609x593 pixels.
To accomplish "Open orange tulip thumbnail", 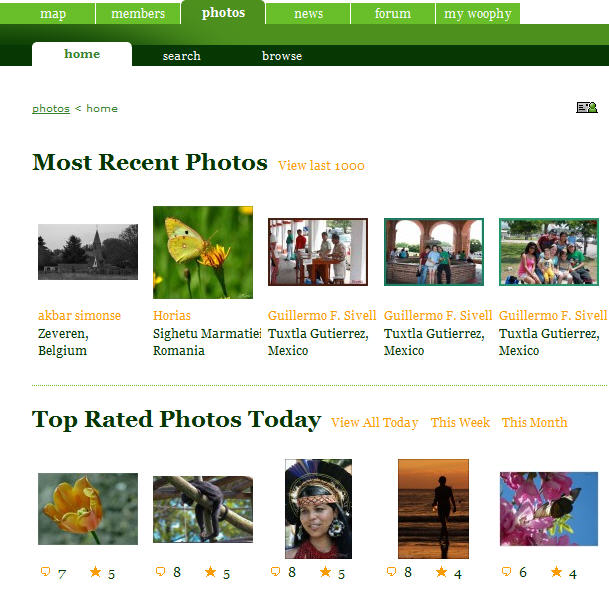I will [x=88, y=509].
